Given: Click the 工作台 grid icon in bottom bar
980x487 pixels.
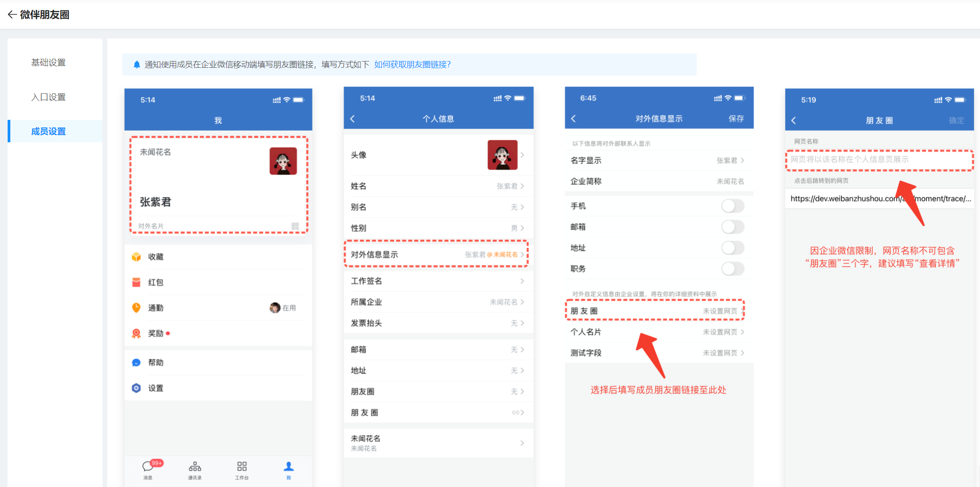Looking at the screenshot, I should coord(242,467).
